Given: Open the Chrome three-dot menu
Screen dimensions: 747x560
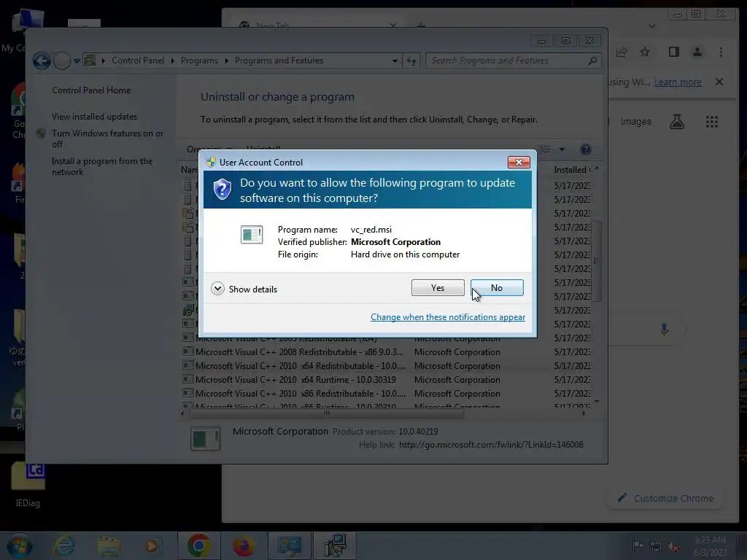Looking at the screenshot, I should click(x=721, y=52).
